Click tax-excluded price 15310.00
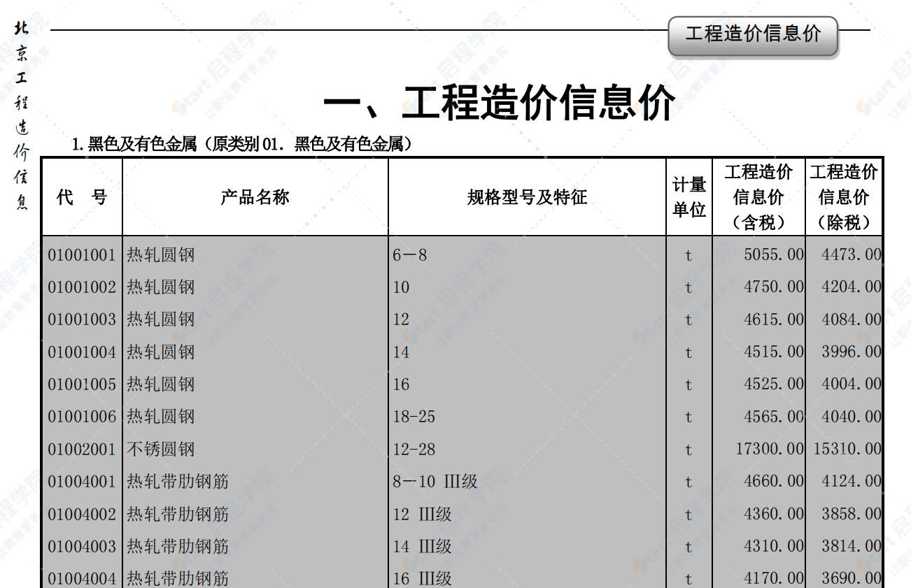Screen dimensions: 911x588 847,449
